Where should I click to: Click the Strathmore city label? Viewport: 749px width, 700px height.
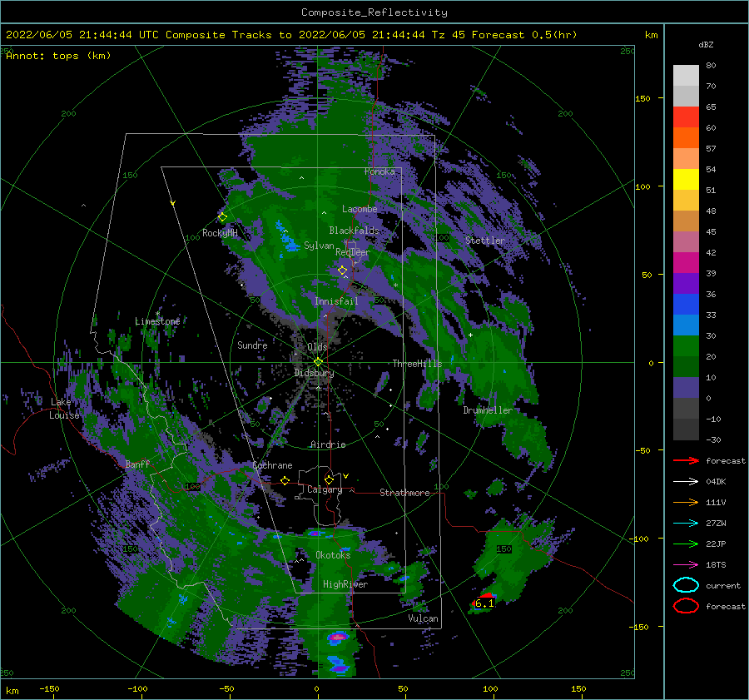(x=404, y=493)
